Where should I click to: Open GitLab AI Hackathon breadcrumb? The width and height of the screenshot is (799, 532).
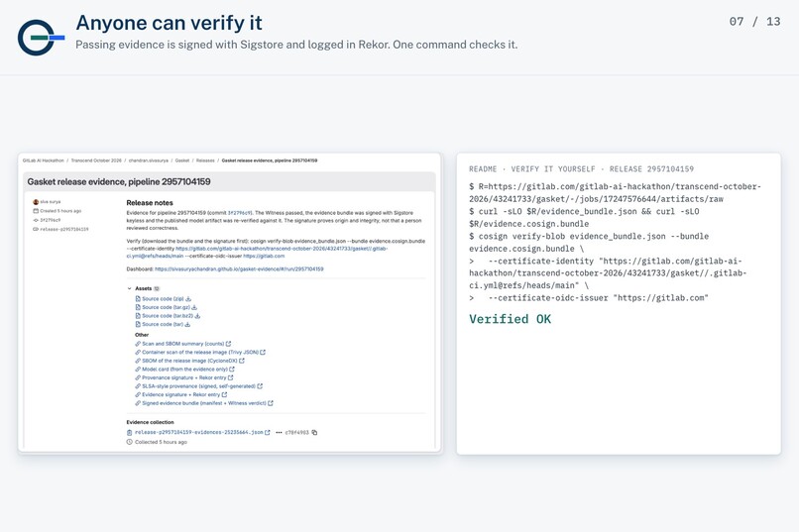[x=44, y=160]
